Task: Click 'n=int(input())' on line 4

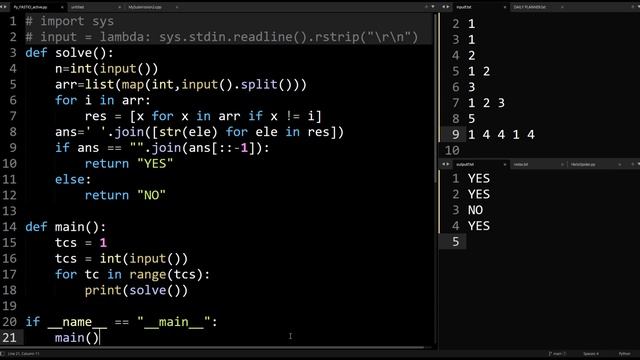Action: [x=107, y=69]
